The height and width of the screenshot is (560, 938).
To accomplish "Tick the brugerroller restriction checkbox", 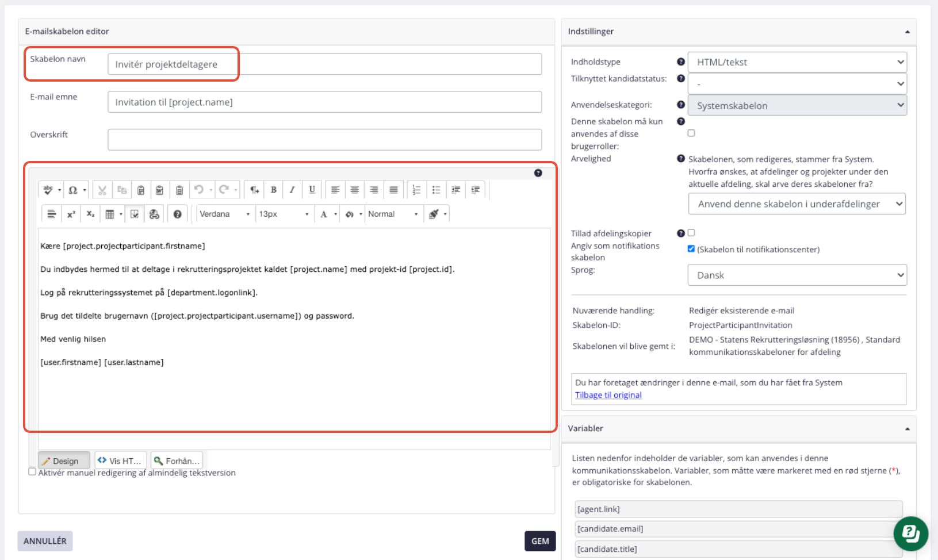I will 691,133.
